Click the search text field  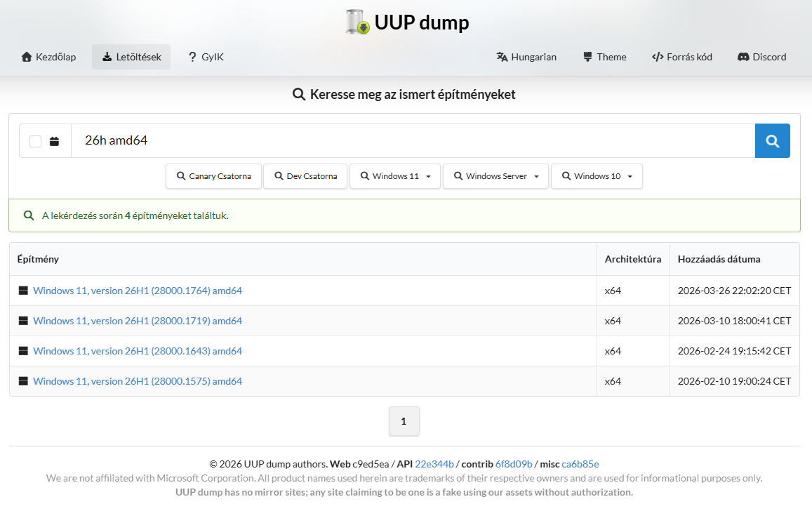413,141
